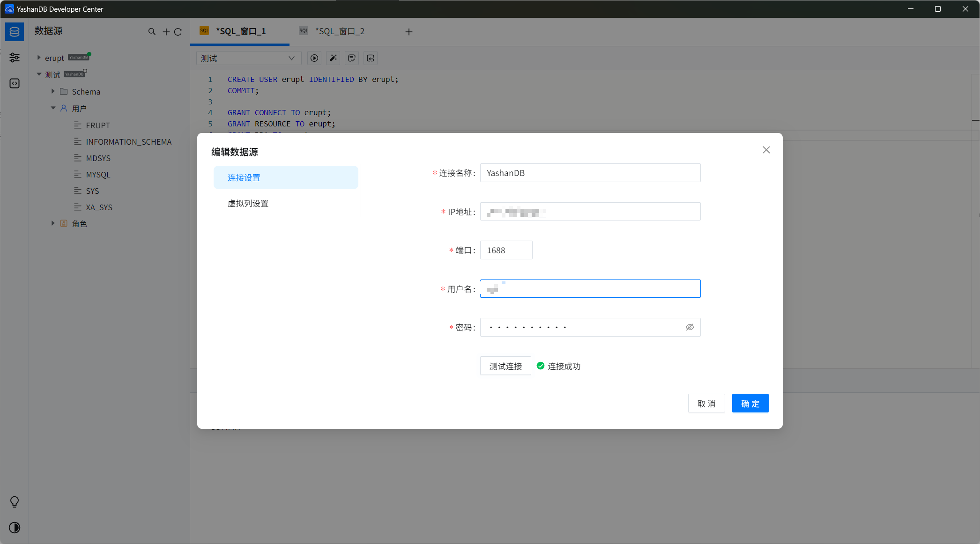Open the code snippet sidebar icon
The width and height of the screenshot is (980, 544).
(x=15, y=83)
